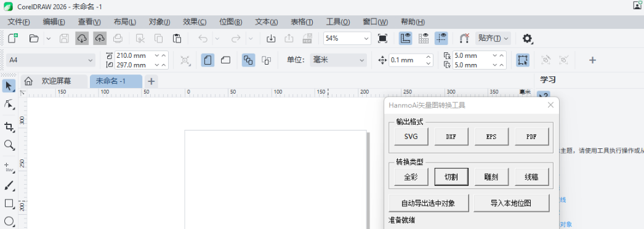Click the Redo arrow
This screenshot has width=644, height=229.
[x=236, y=39]
